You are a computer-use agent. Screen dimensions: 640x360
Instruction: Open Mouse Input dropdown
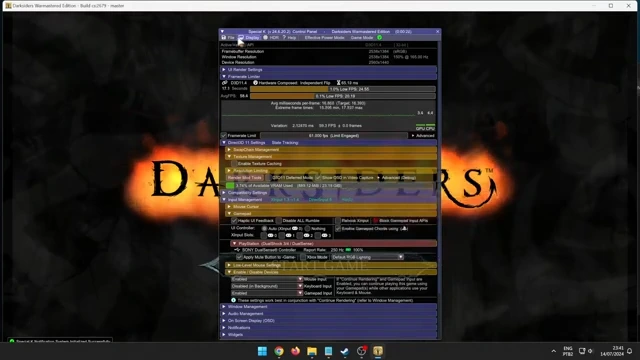[x=267, y=279]
